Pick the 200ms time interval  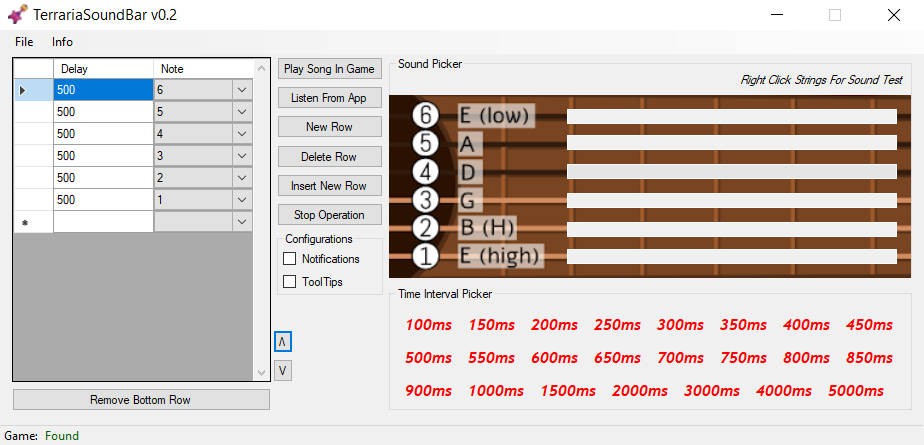pos(554,325)
